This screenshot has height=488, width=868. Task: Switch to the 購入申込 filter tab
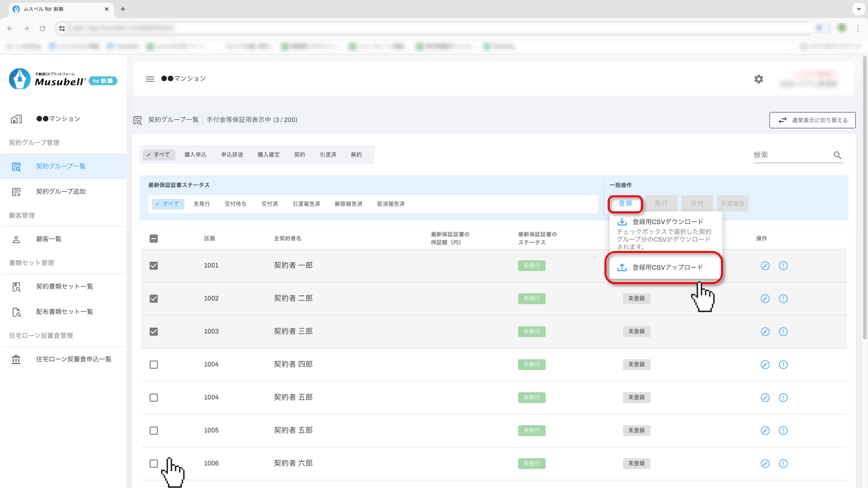coord(195,155)
